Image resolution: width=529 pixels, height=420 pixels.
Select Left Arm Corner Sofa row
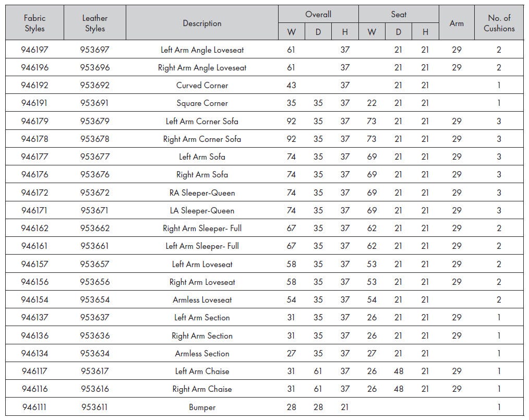(x=264, y=121)
